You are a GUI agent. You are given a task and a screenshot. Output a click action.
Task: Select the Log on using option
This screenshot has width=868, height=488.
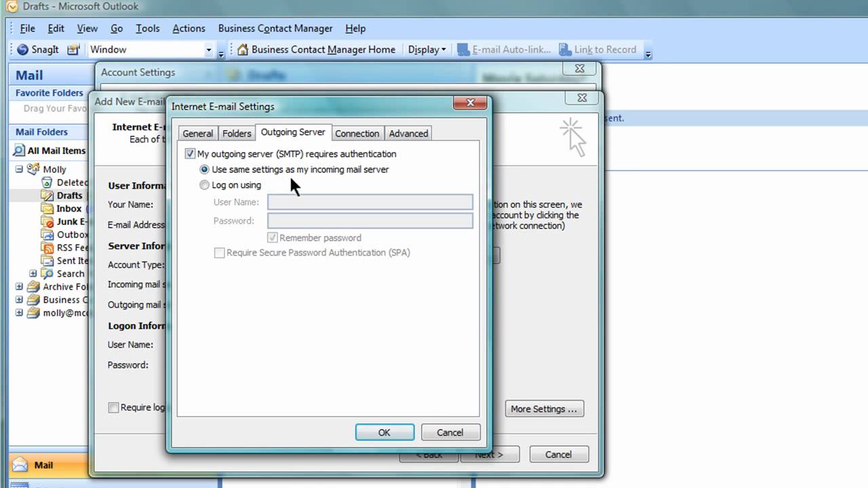click(205, 185)
